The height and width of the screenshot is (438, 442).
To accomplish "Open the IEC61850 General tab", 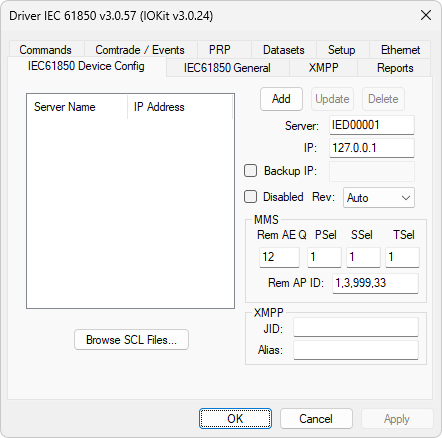I will (x=227, y=68).
